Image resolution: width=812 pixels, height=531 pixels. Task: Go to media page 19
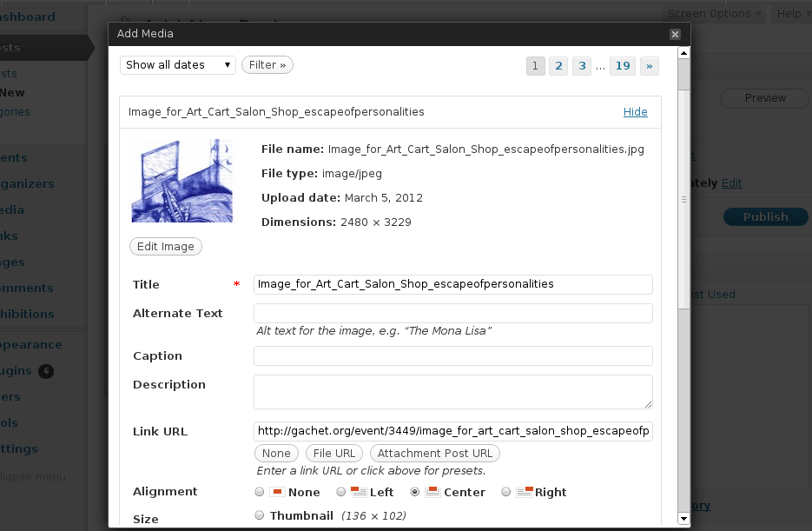coord(622,65)
